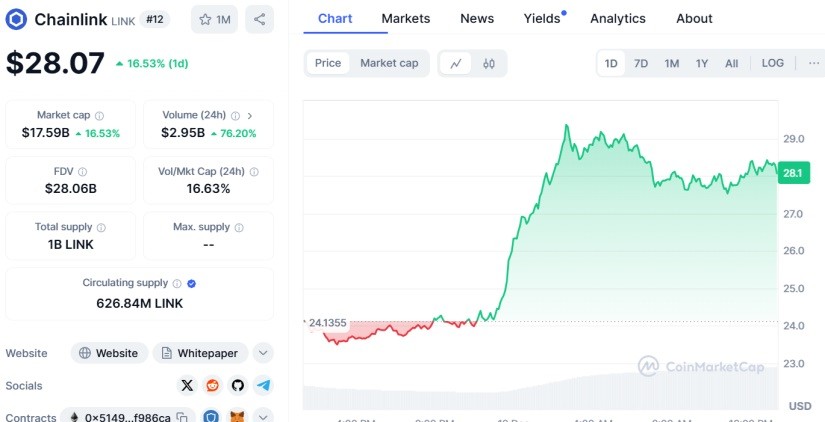Open Chainlink's X (Twitter) social link

click(x=187, y=385)
